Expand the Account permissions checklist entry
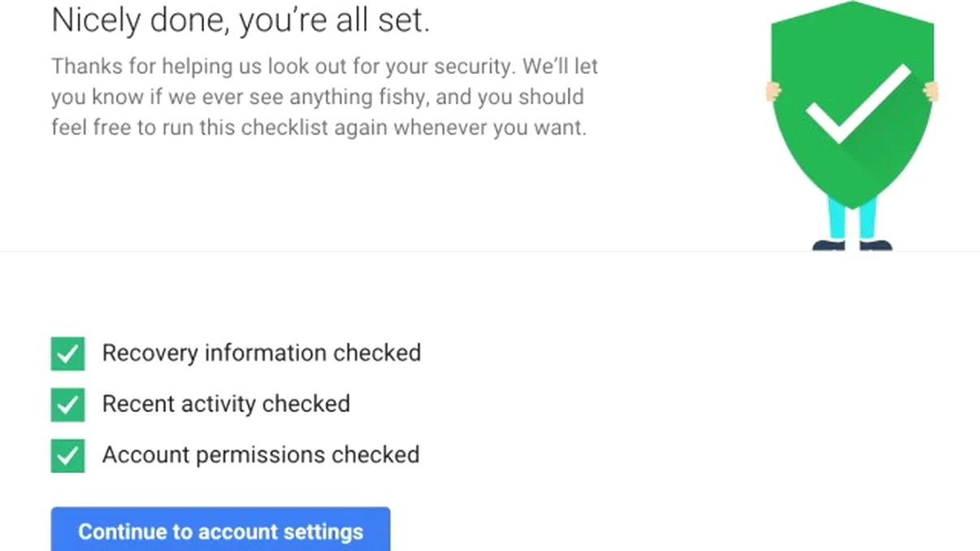Screen dimensions: 980x551 coord(260,456)
